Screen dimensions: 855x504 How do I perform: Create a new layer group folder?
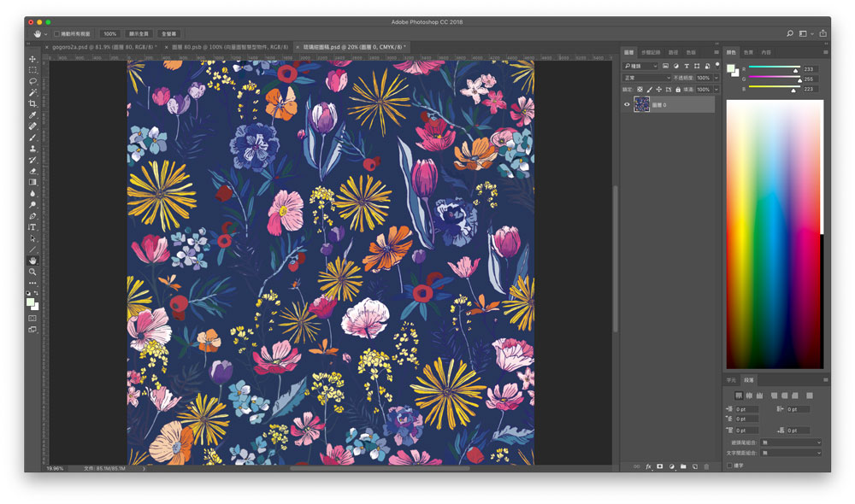tap(683, 466)
